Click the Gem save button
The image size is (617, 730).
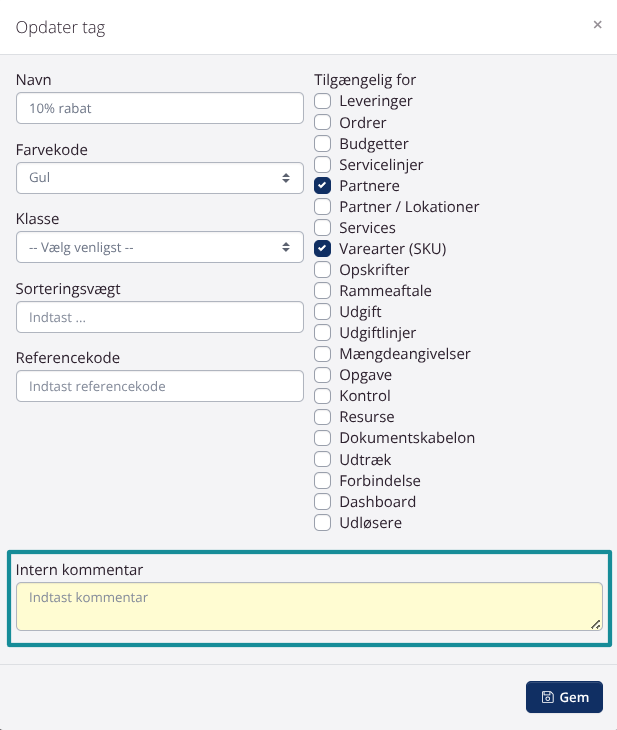[x=564, y=697]
